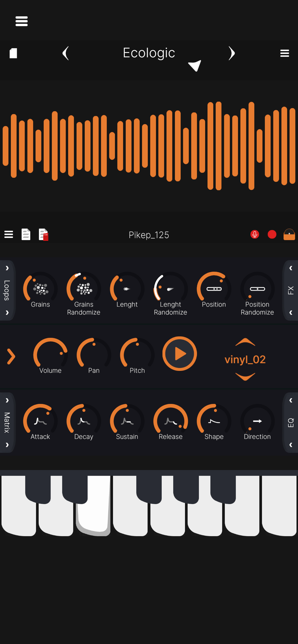Select previous sample with arrow above vinyl_02
Image resolution: width=298 pixels, height=644 pixels.
[245, 342]
